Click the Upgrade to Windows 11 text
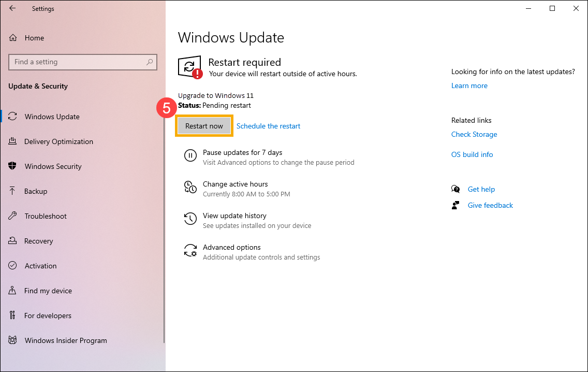Viewport: 588px width, 372px height. coord(216,95)
